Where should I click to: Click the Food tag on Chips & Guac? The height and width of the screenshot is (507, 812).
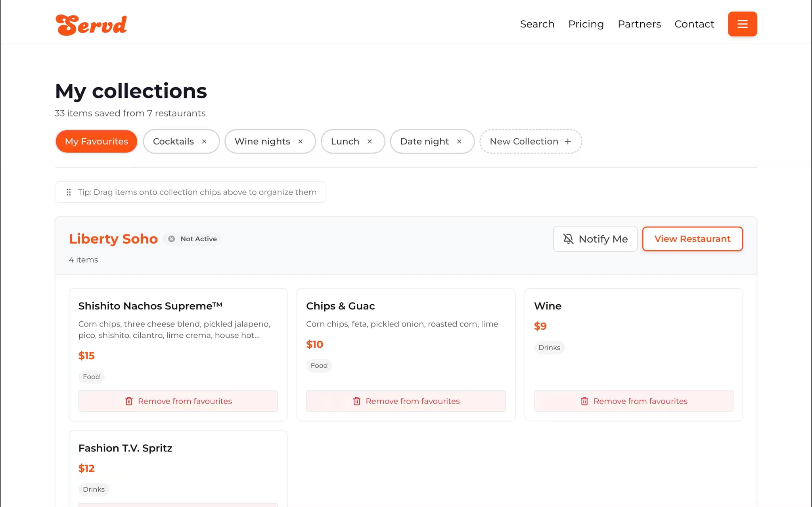[x=319, y=365]
